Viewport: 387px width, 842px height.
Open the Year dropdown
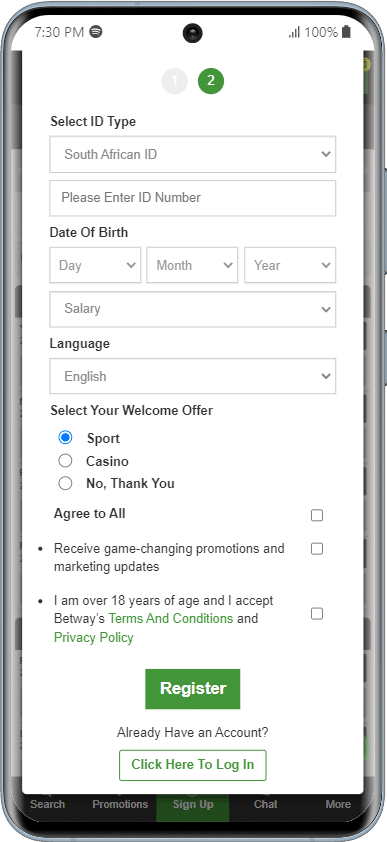click(290, 265)
